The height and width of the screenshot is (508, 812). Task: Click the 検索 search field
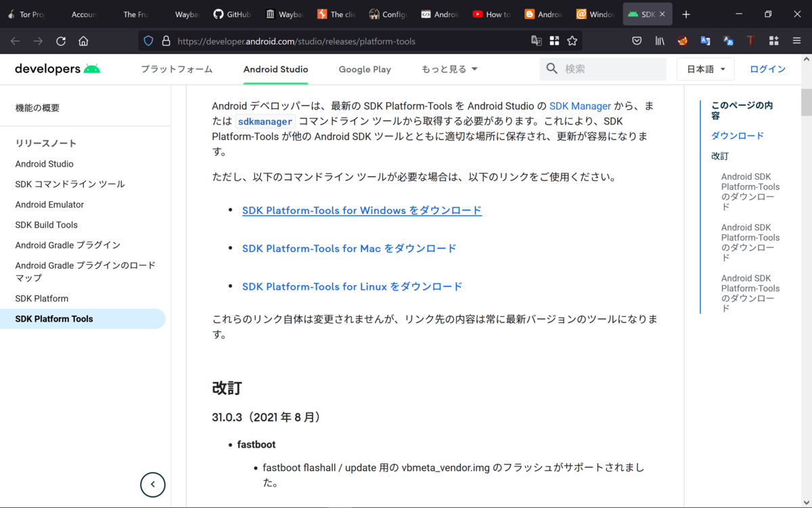pyautogui.click(x=603, y=69)
